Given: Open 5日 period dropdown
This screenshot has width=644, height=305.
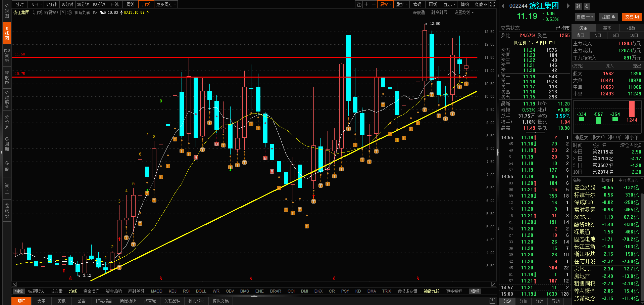Looking at the screenshot, I should [x=37, y=4].
